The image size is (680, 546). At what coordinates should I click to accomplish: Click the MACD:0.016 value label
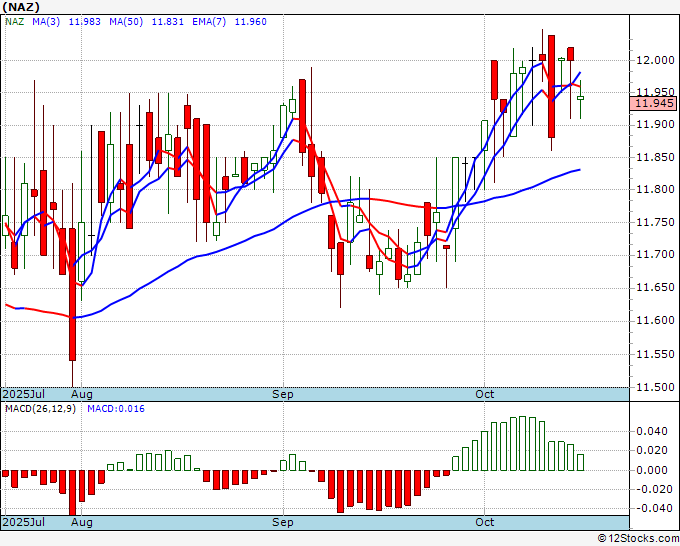116,409
